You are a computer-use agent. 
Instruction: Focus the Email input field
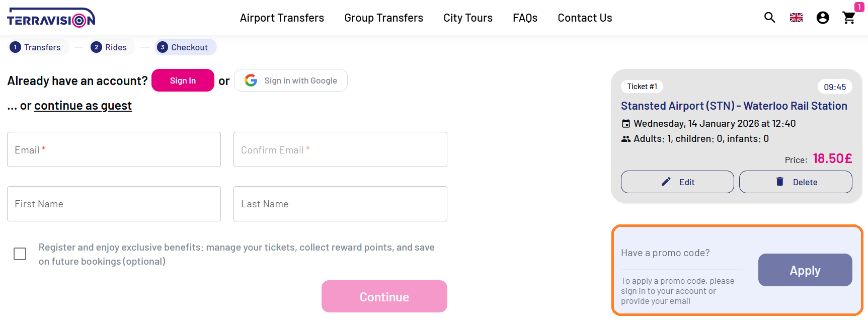click(114, 150)
